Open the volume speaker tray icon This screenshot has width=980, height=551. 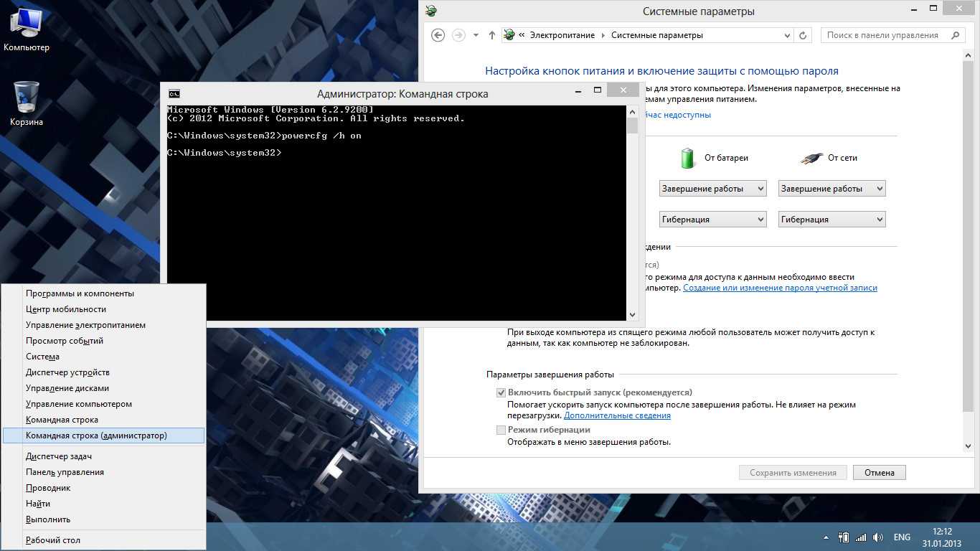click(879, 537)
